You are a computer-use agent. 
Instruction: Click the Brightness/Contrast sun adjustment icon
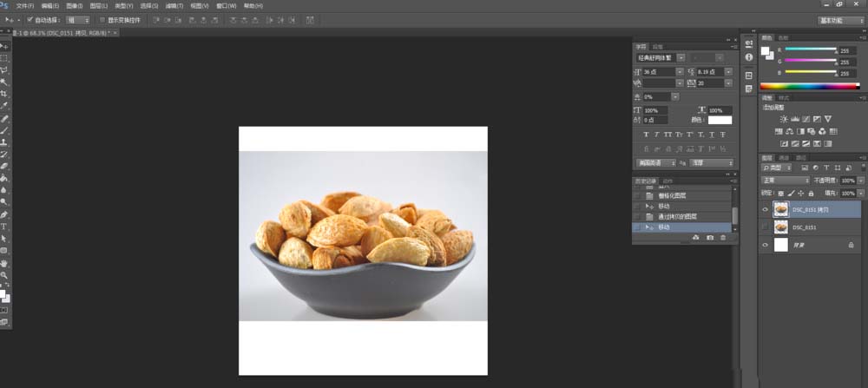[x=784, y=119]
